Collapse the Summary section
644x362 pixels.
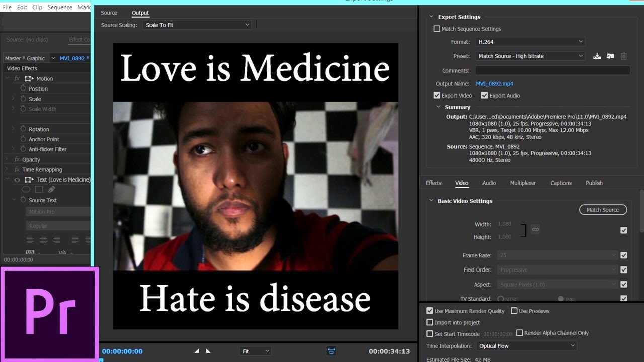438,107
